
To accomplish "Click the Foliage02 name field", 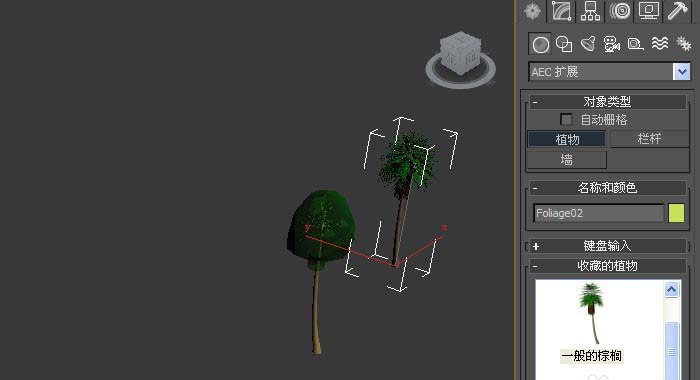I will (598, 213).
